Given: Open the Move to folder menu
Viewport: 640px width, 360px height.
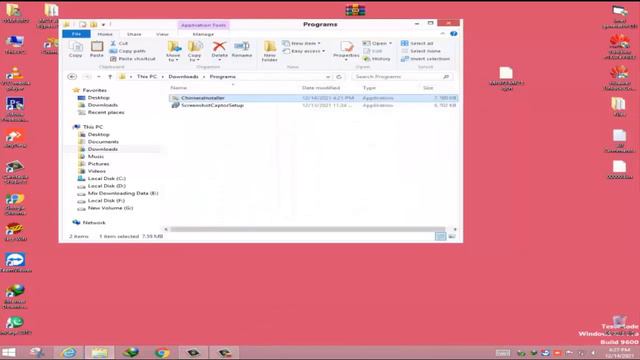Looking at the screenshot, I should (173, 51).
